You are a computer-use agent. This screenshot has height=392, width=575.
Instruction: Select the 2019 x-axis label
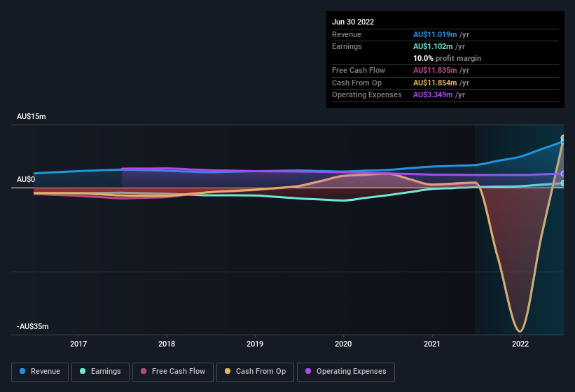click(x=255, y=344)
